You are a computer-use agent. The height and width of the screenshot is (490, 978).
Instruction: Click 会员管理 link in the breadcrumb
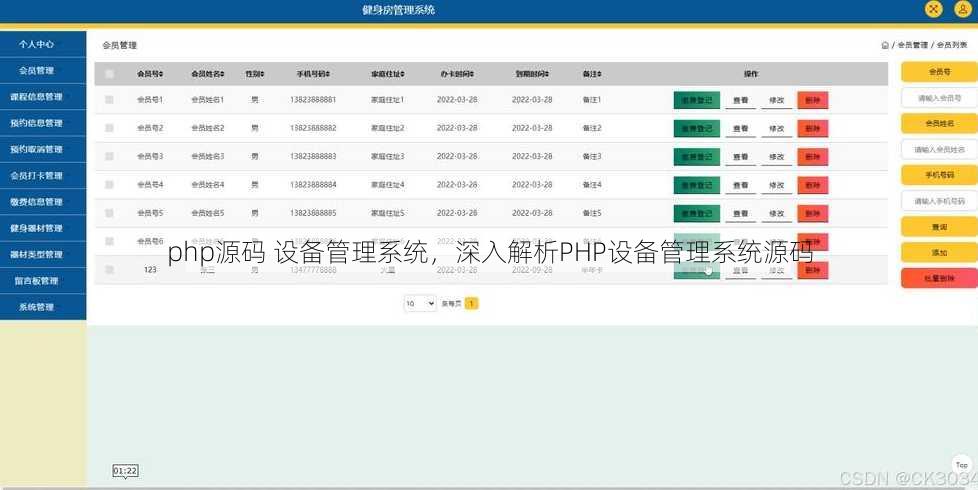(x=912, y=45)
